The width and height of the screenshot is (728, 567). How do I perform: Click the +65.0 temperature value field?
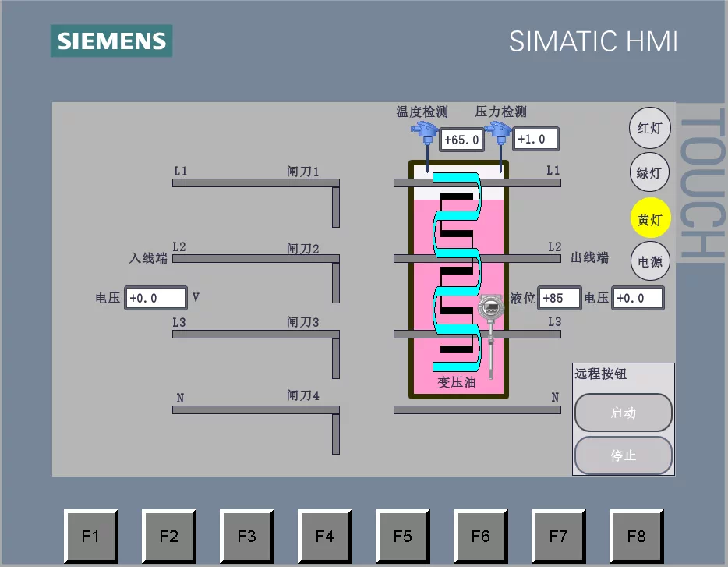pyautogui.click(x=461, y=140)
